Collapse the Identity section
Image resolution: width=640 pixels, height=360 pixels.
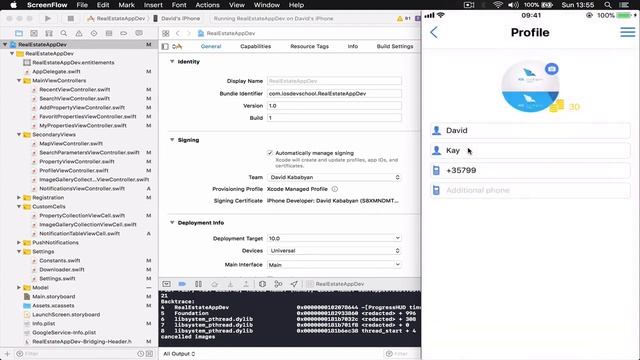[x=172, y=61]
